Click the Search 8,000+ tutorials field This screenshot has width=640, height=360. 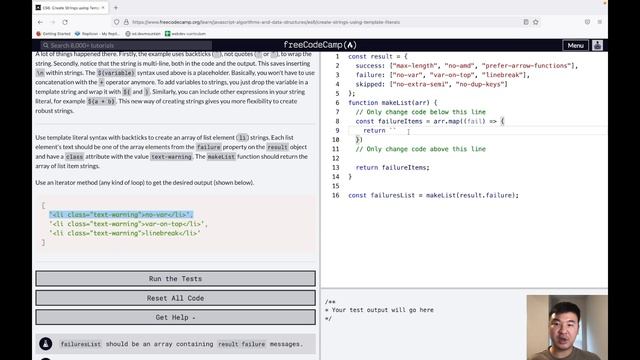pyautogui.click(x=126, y=45)
